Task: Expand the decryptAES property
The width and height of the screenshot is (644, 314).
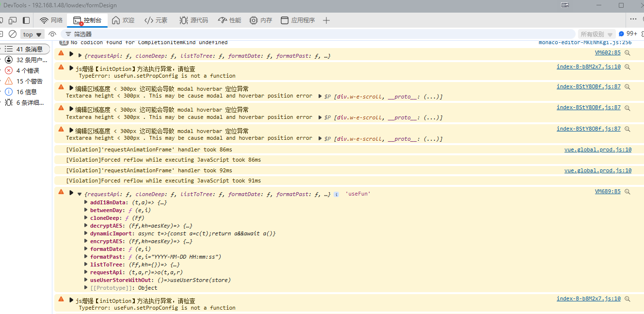Action: tap(87, 226)
